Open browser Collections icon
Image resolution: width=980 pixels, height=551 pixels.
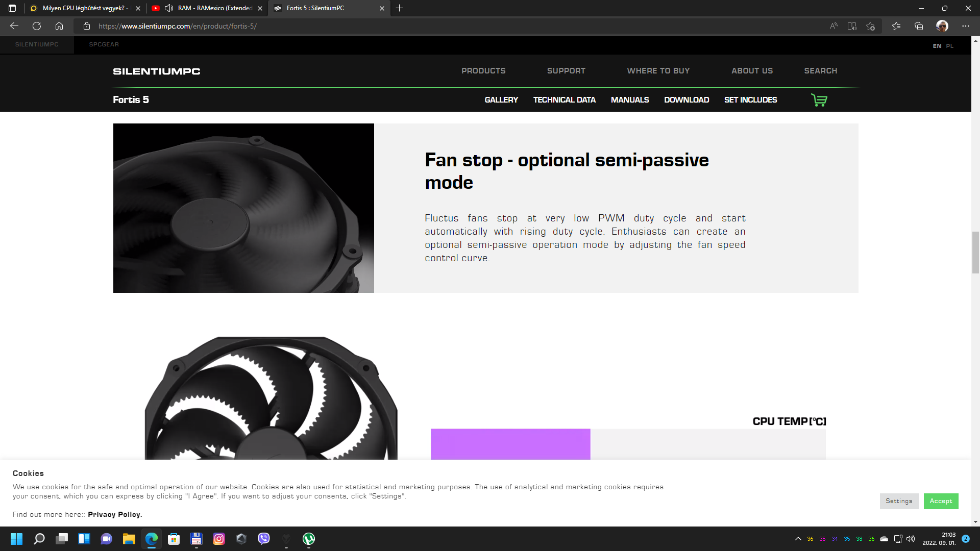pos(919,26)
